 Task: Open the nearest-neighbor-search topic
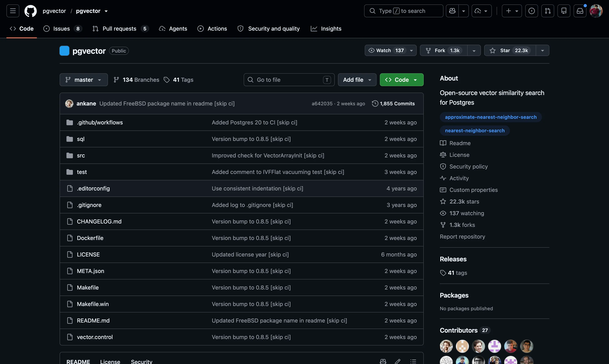pyautogui.click(x=475, y=130)
